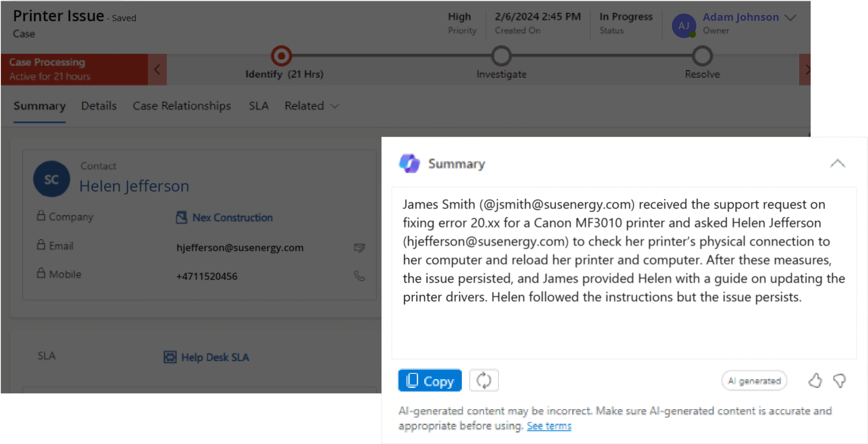
Task: Click the Nex Construction company icon
Action: point(181,217)
